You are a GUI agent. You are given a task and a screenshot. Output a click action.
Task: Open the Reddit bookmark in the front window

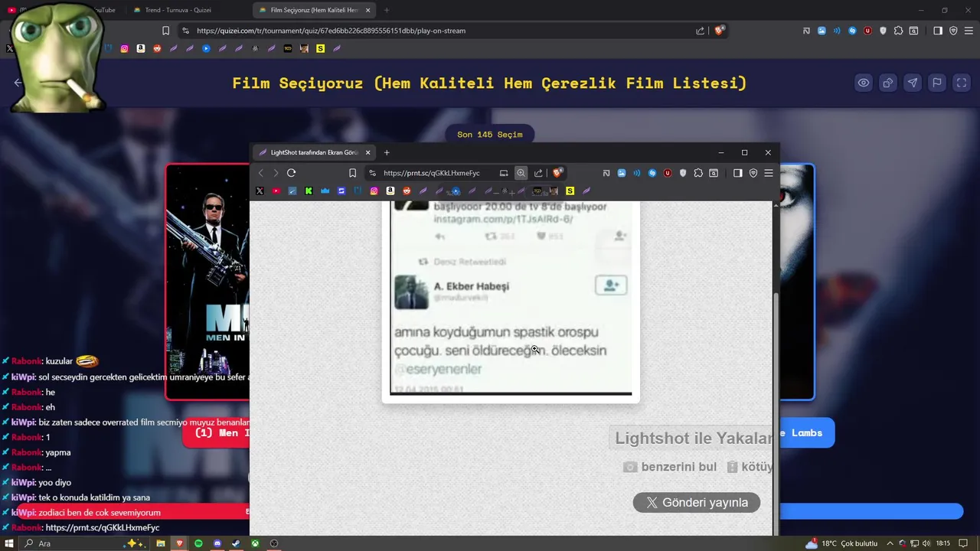click(407, 191)
